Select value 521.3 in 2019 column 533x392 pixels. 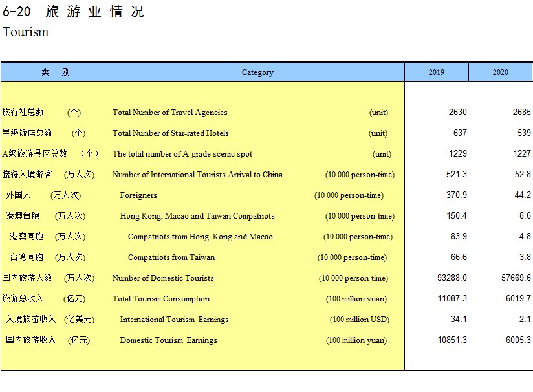pos(457,175)
